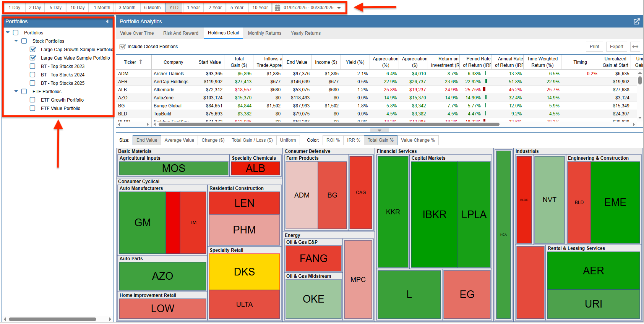Image resolution: width=644 pixels, height=324 pixels.
Task: Check BT - Top Stocks 2025
Action: click(32, 83)
